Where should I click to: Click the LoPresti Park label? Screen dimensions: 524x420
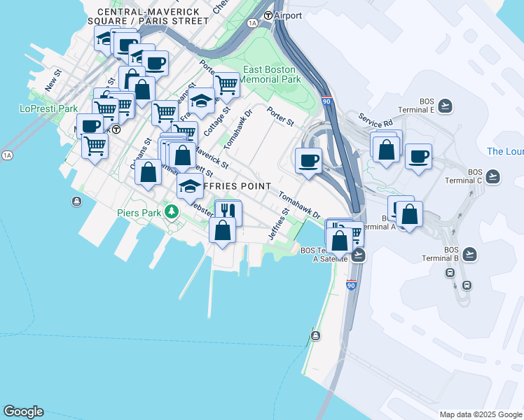pos(49,108)
